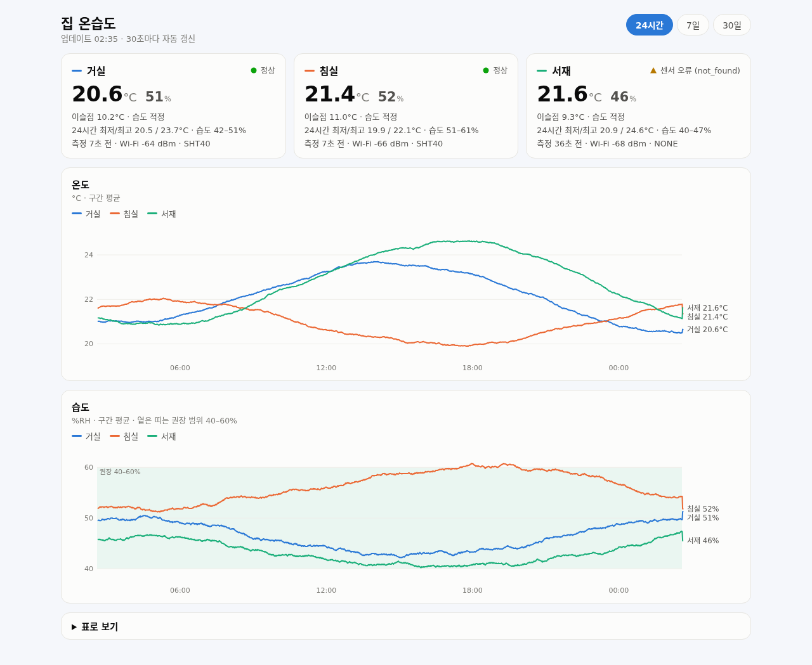Switch to the 30일 range
Image resolution: width=812 pixels, height=665 pixels.
pyautogui.click(x=732, y=25)
